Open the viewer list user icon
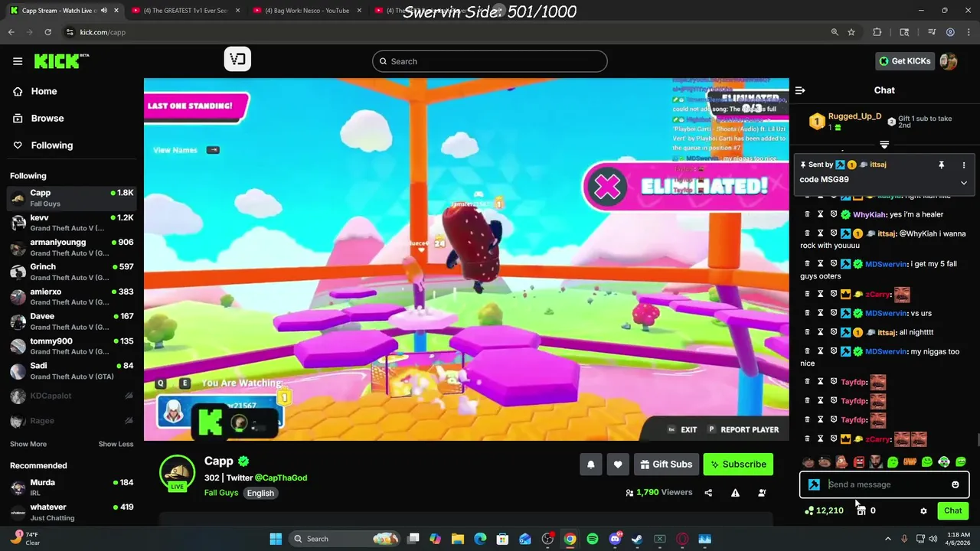980x551 pixels. click(762, 493)
